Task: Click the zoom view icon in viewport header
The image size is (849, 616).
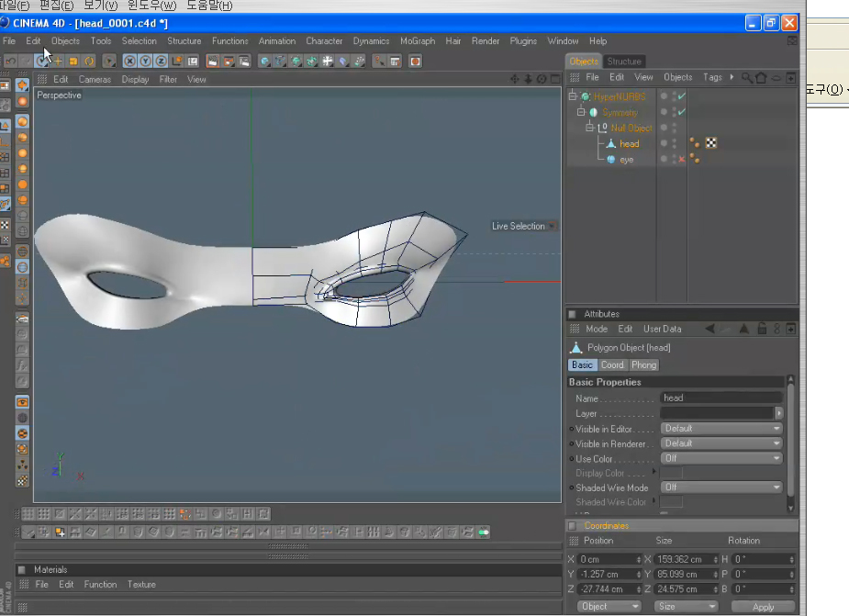Action: pyautogui.click(x=528, y=79)
